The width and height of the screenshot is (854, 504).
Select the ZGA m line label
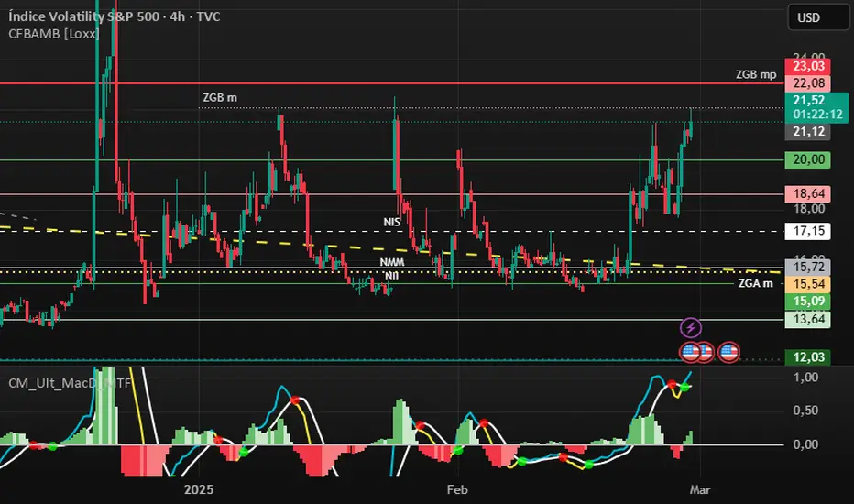click(755, 283)
